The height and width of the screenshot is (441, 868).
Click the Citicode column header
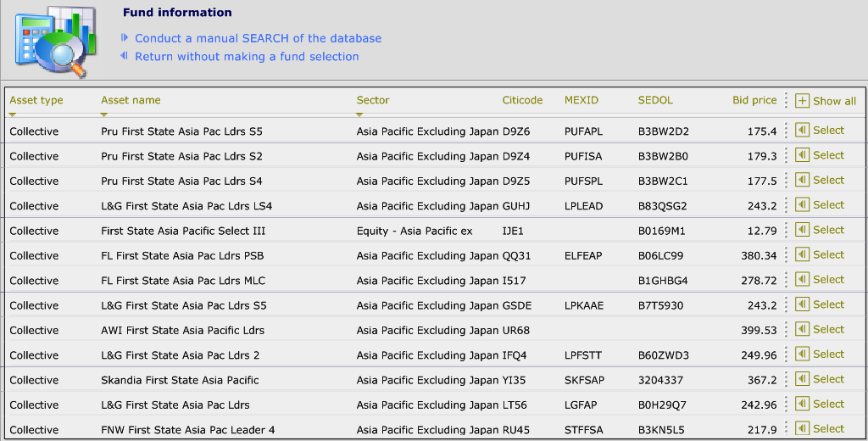[x=522, y=100]
